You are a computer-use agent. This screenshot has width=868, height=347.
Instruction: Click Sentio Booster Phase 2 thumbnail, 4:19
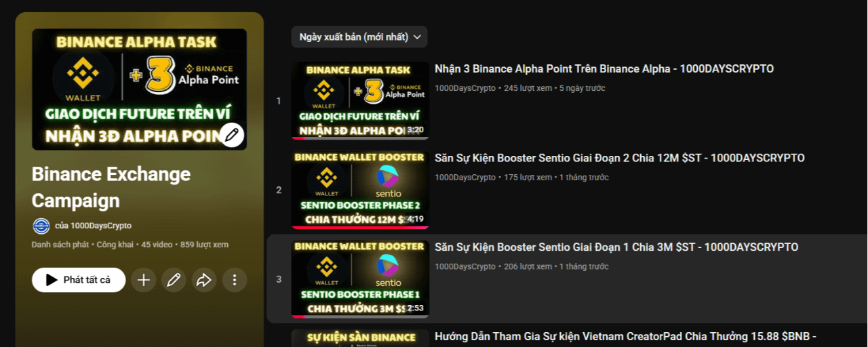pos(360,190)
